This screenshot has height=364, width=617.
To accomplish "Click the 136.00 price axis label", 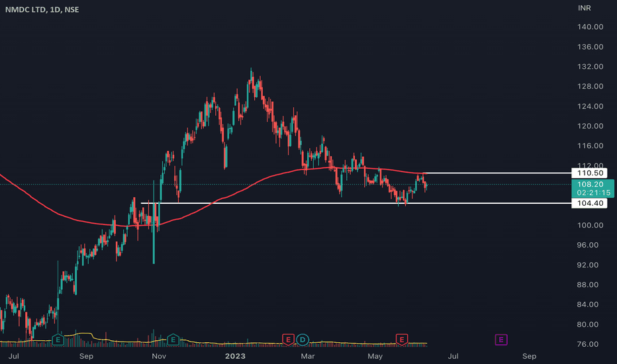I will tap(591, 47).
